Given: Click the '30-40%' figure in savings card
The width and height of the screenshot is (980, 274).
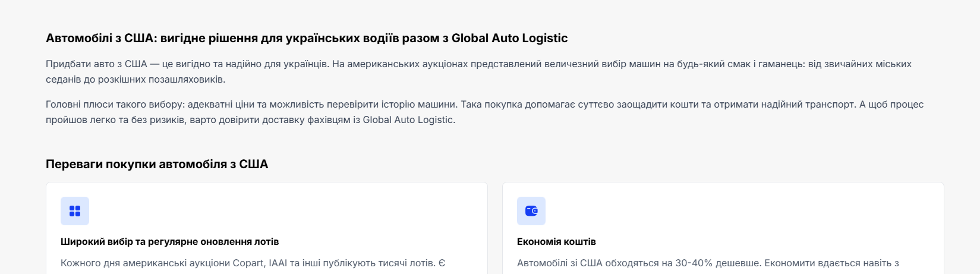Looking at the screenshot, I should [692, 263].
